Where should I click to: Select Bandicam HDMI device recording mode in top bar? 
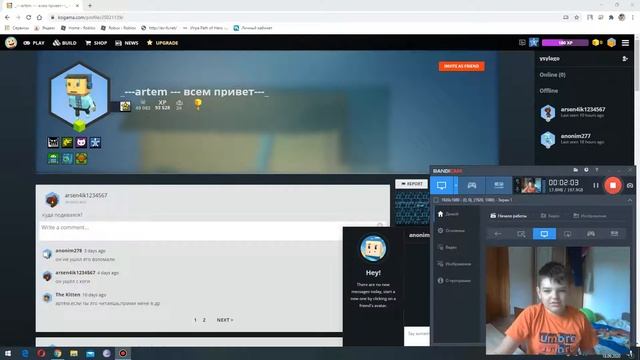click(x=499, y=185)
